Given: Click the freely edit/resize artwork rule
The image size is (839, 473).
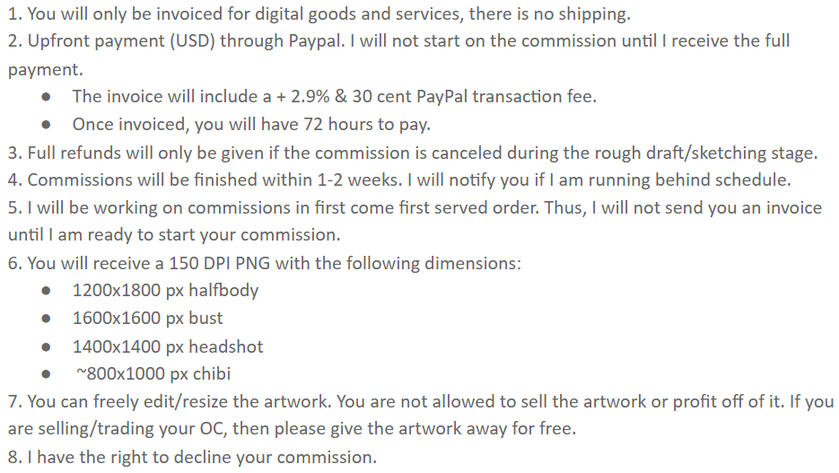Looking at the screenshot, I should point(420,402).
